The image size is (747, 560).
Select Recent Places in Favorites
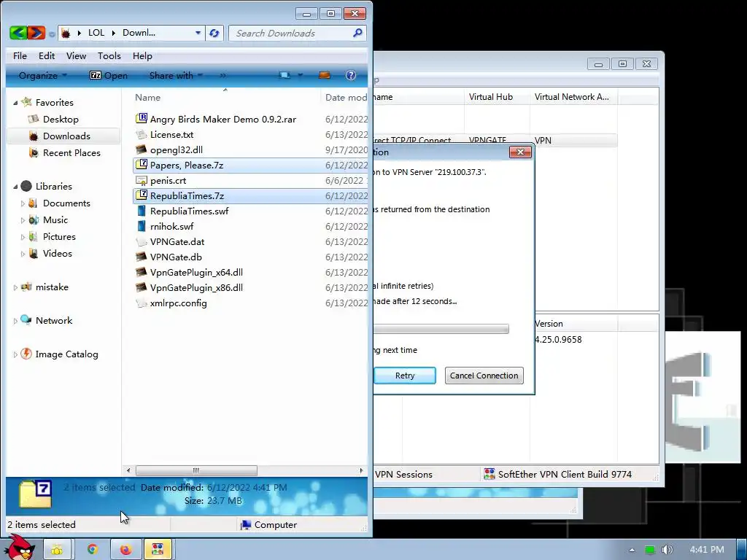(71, 152)
